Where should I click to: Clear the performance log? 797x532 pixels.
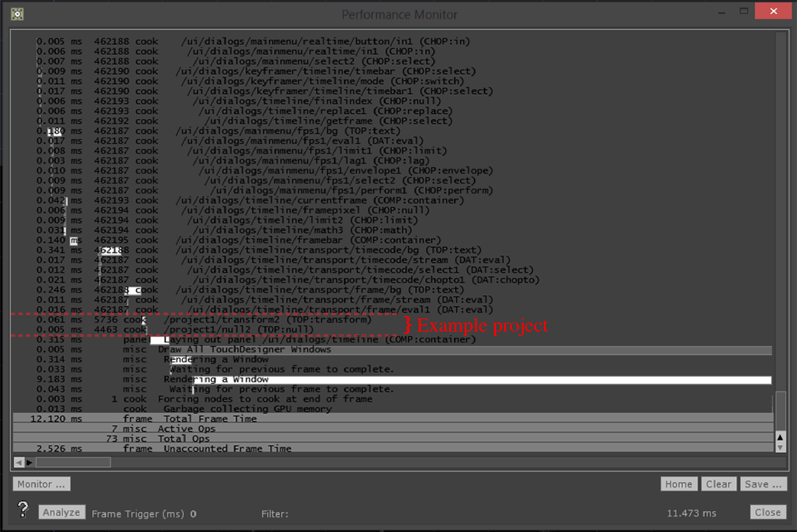pyautogui.click(x=718, y=484)
